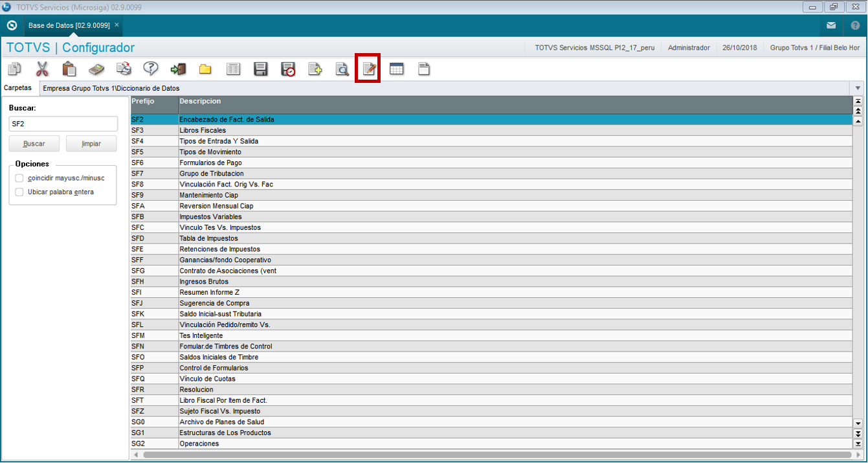Select the SF6 Formularios de Pago row

491,163
